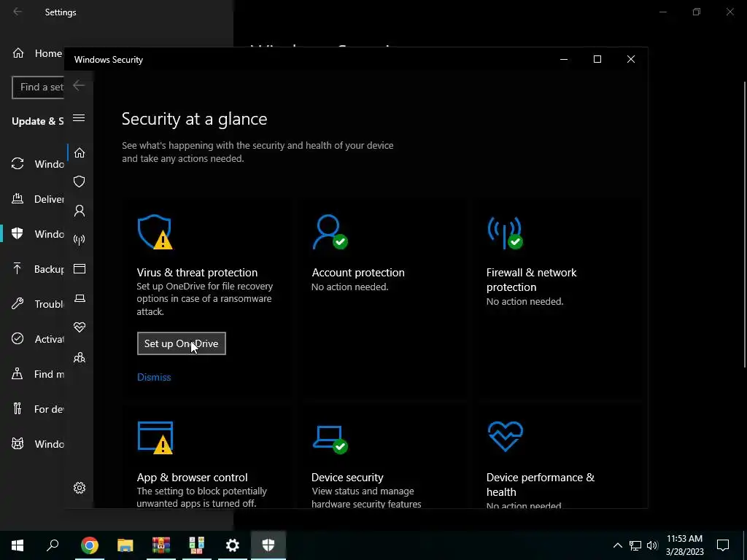Open Firewall & network sidebar antenna icon
The image size is (747, 560).
click(x=79, y=239)
